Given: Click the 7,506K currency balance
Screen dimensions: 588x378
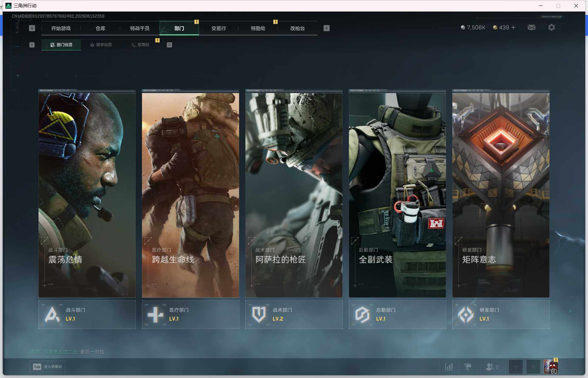Looking at the screenshot, I should [x=473, y=28].
